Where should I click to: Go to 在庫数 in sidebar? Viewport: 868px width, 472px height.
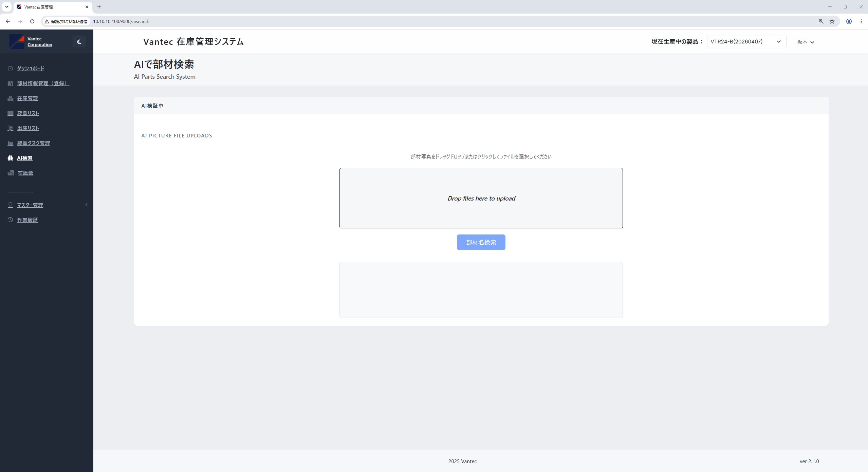[x=25, y=173]
